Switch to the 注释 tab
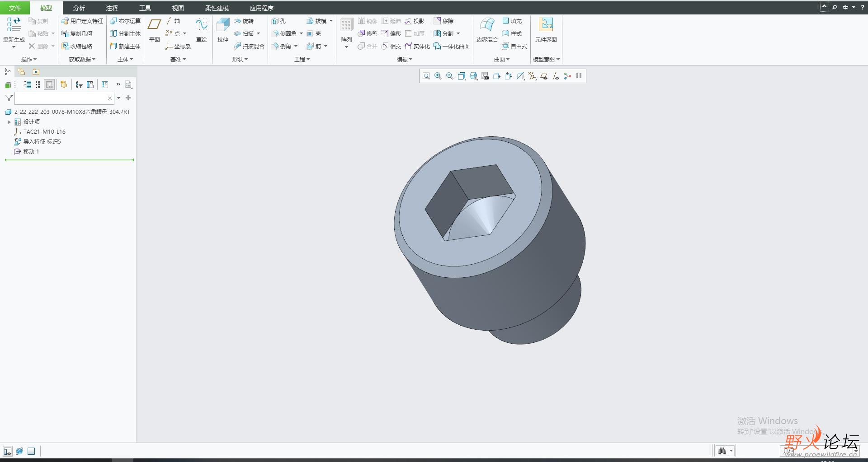 112,8
